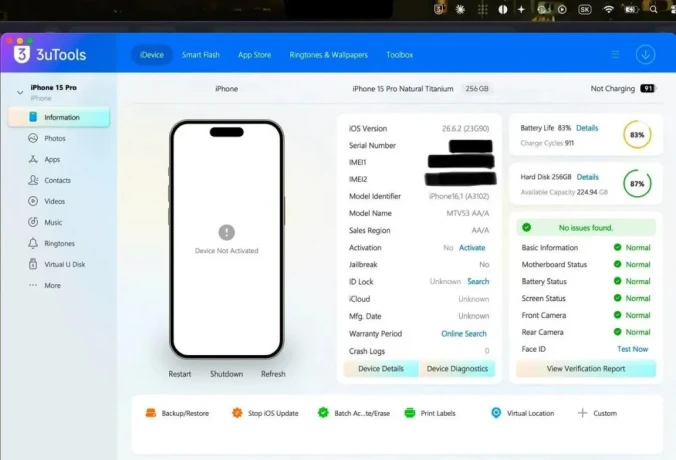Open Battery Life Details link
The width and height of the screenshot is (676, 460).
(x=587, y=128)
